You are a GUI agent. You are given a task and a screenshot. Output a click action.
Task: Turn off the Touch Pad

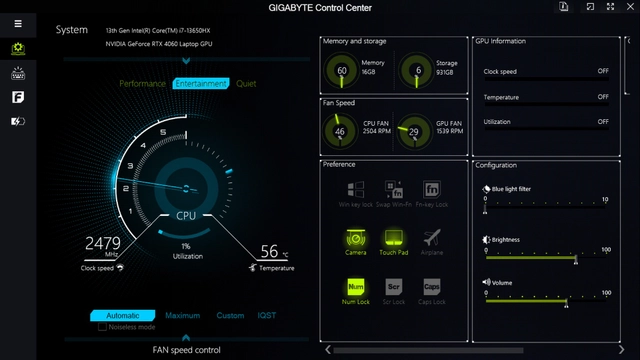[393, 238]
